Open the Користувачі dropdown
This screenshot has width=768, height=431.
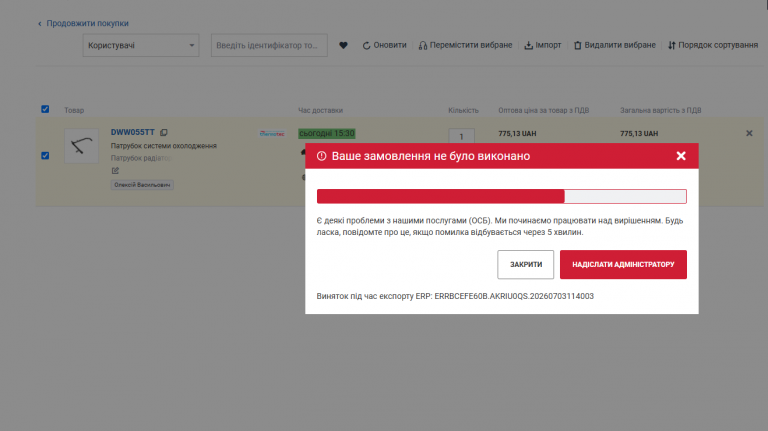[x=141, y=45]
